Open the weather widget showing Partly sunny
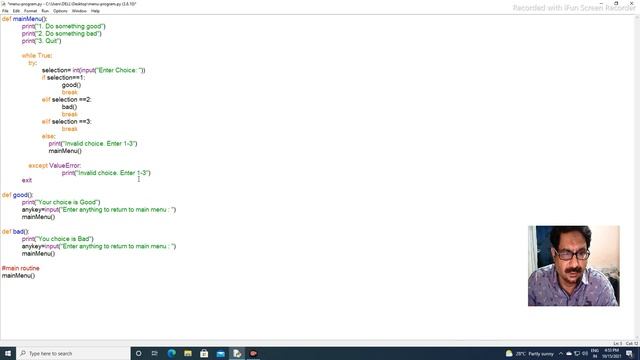Image resolution: width=640 pixels, height=360 pixels. 530,353
